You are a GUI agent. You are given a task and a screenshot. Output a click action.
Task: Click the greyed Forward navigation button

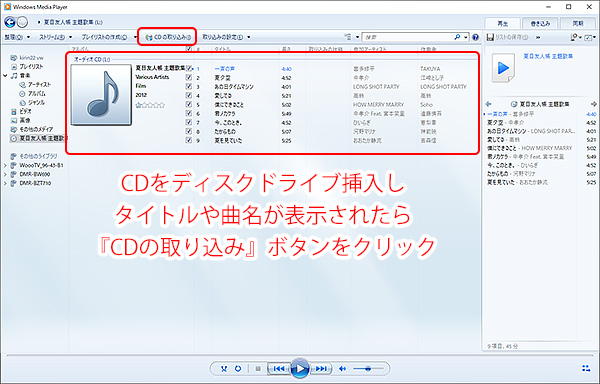click(x=23, y=22)
